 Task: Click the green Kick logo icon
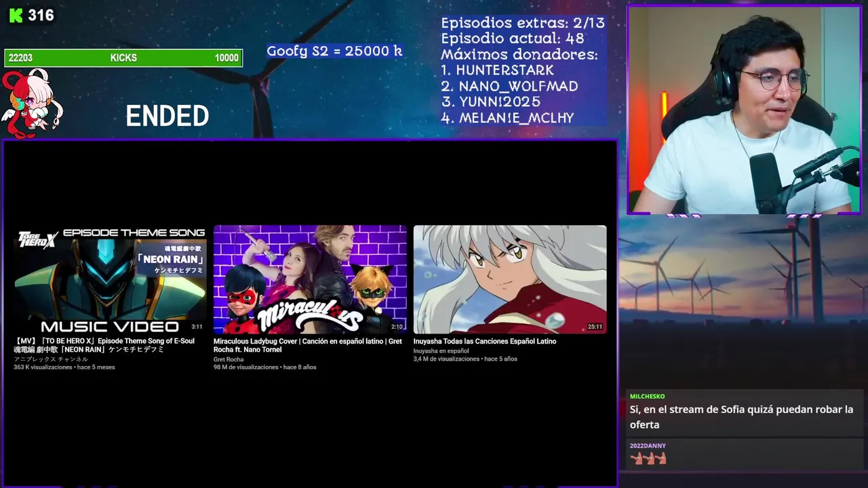(16, 16)
